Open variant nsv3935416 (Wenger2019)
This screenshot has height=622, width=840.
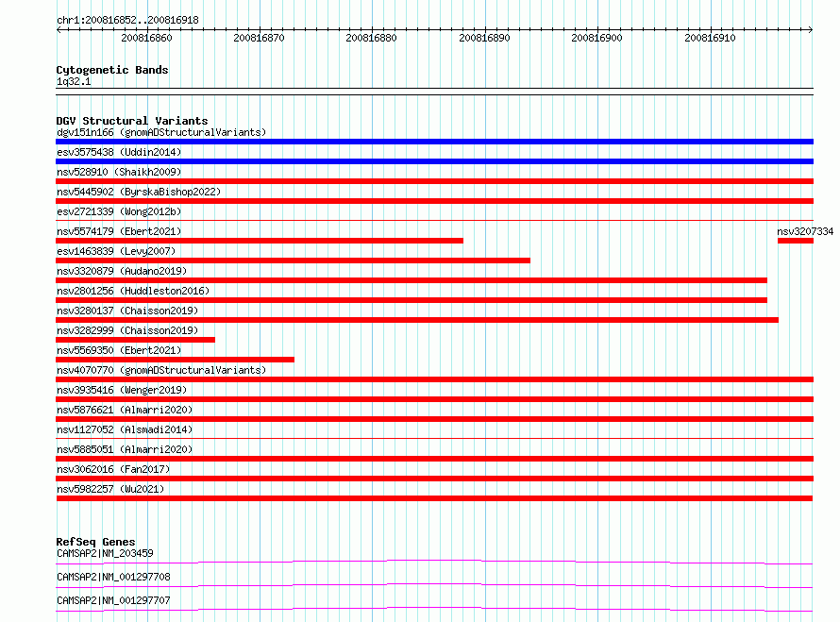pos(122,390)
